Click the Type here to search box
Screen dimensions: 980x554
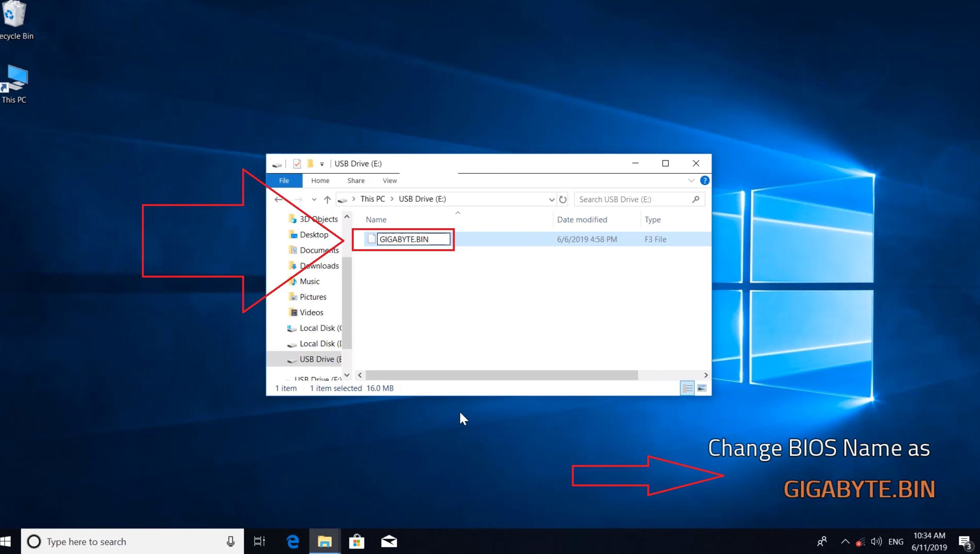(x=132, y=541)
